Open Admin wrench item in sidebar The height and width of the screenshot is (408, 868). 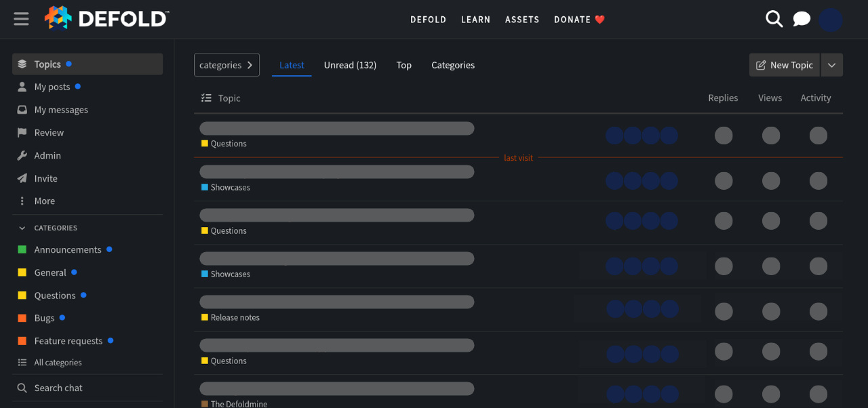(47, 156)
